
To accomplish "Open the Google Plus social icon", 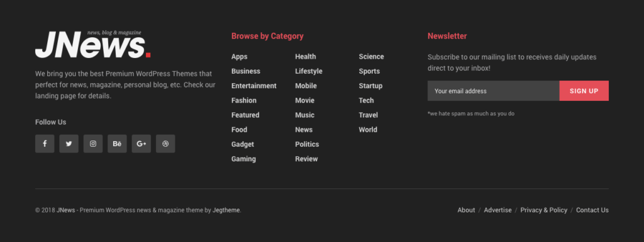I will click(142, 144).
